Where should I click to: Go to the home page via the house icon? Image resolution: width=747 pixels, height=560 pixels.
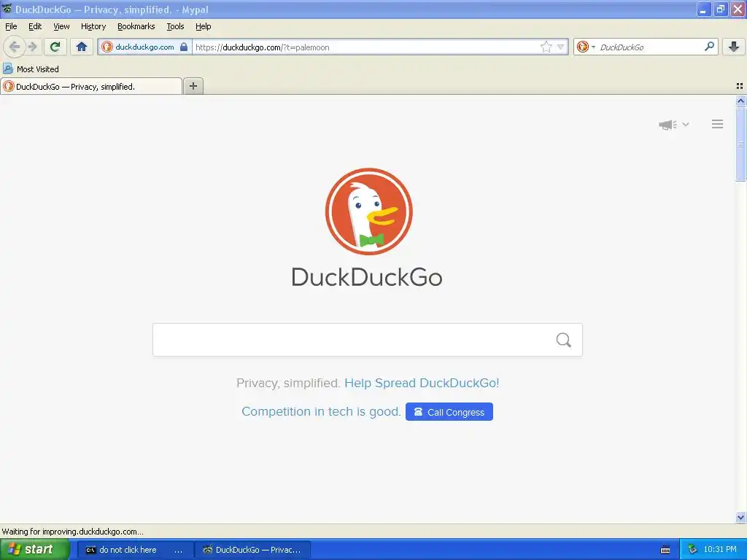point(82,47)
